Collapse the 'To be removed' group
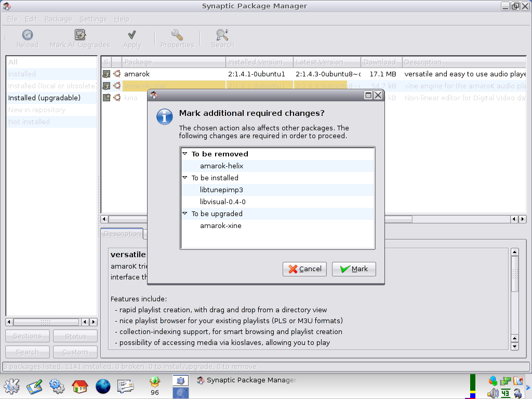 185,154
